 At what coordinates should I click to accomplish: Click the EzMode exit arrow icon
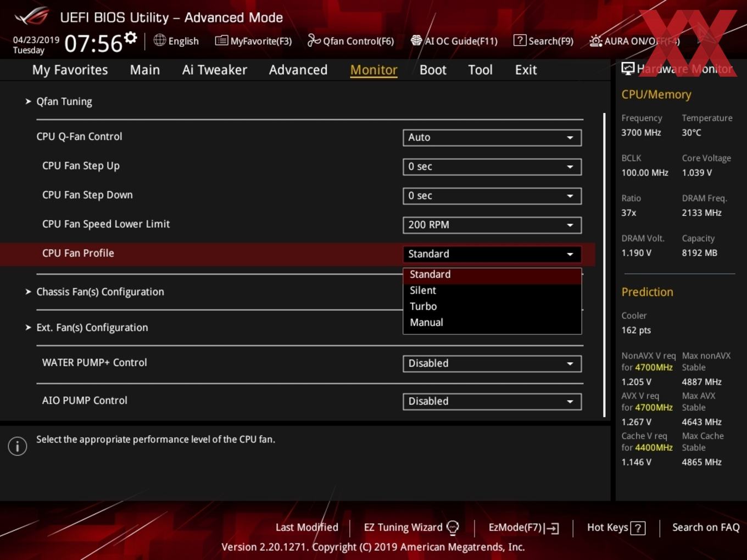(x=552, y=528)
